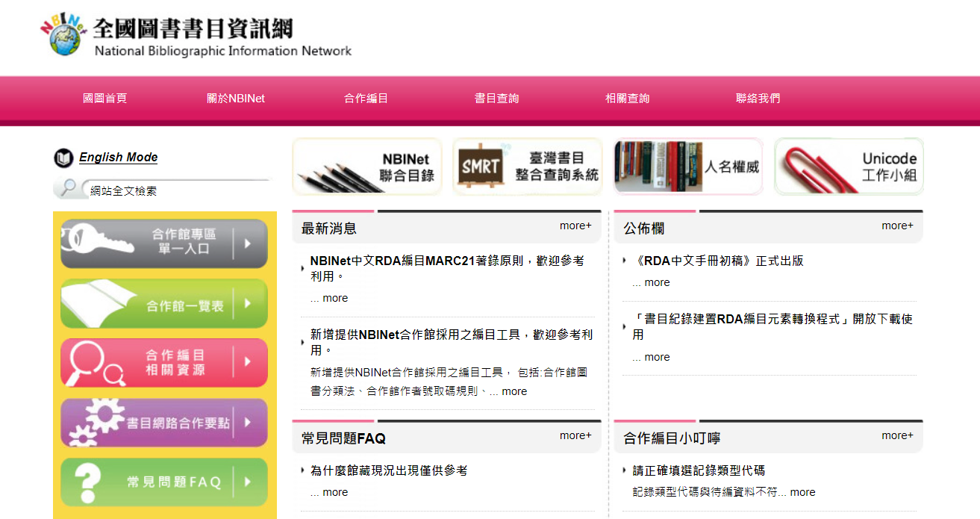This screenshot has height=519, width=980.
Task: Click '... more' under MARC21著錄原則 item
Action: [329, 298]
